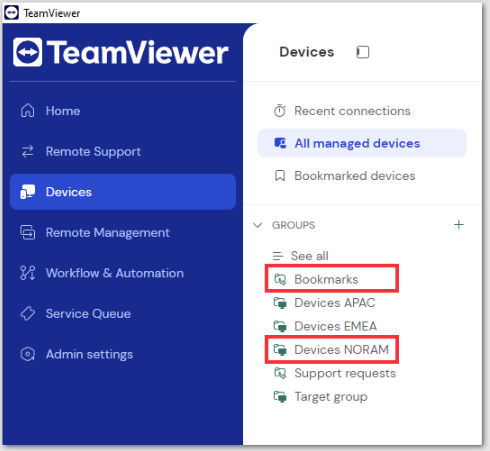Click the Remote Management icon

27,232
